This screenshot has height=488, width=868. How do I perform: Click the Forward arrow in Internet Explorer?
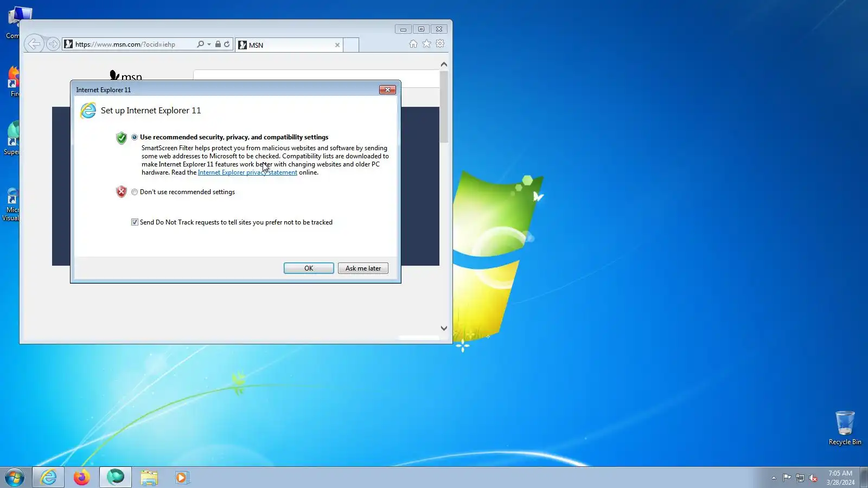click(53, 44)
